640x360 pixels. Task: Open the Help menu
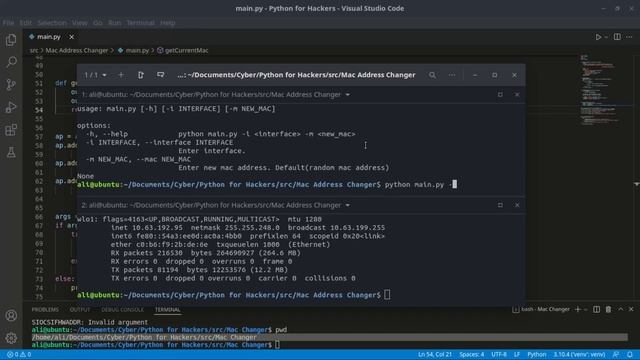coord(167,23)
